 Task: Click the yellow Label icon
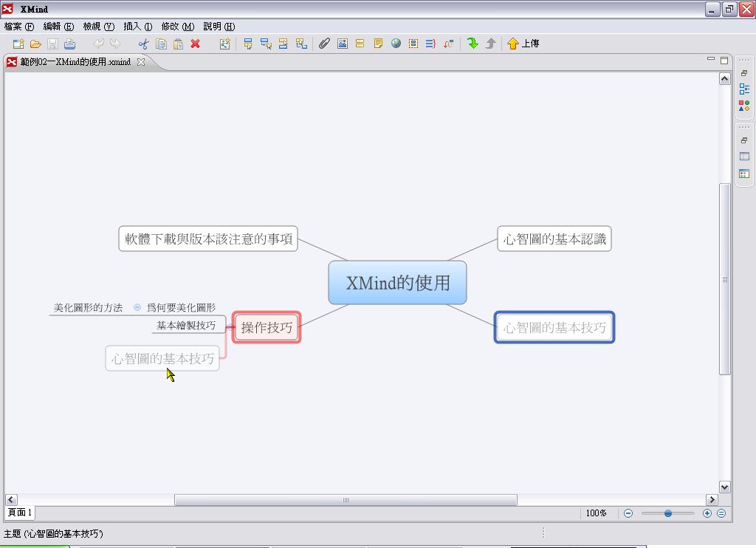(360, 44)
